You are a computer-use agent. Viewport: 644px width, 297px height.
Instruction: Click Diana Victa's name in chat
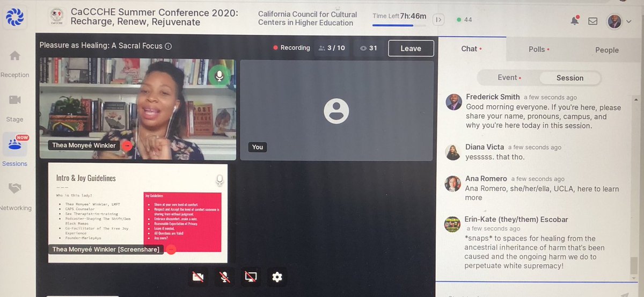click(485, 147)
